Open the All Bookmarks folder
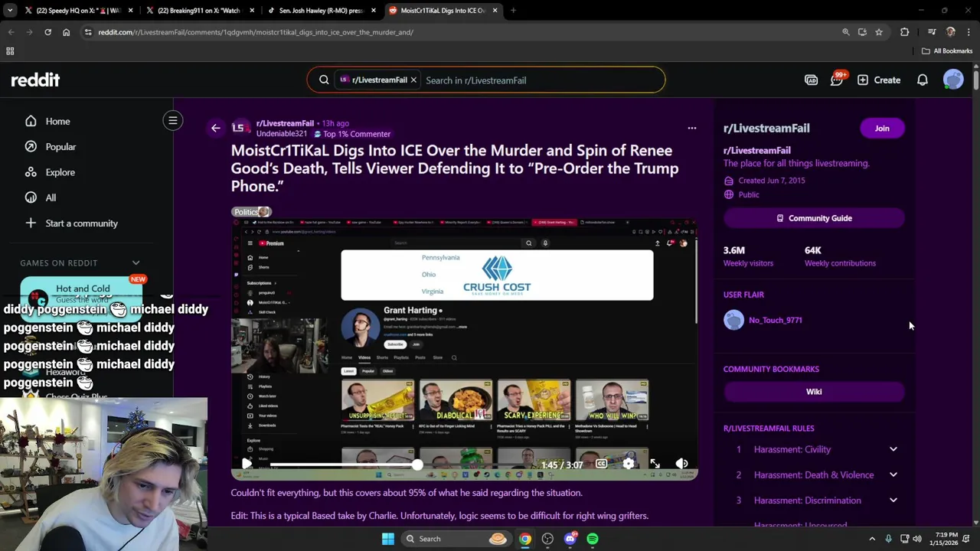Image resolution: width=980 pixels, height=551 pixels. [x=947, y=51]
